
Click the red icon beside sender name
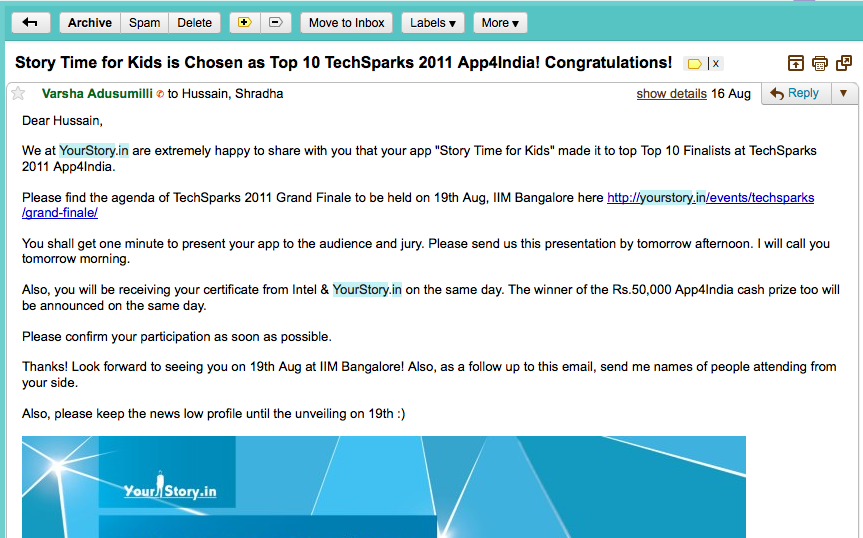pyautogui.click(x=160, y=94)
